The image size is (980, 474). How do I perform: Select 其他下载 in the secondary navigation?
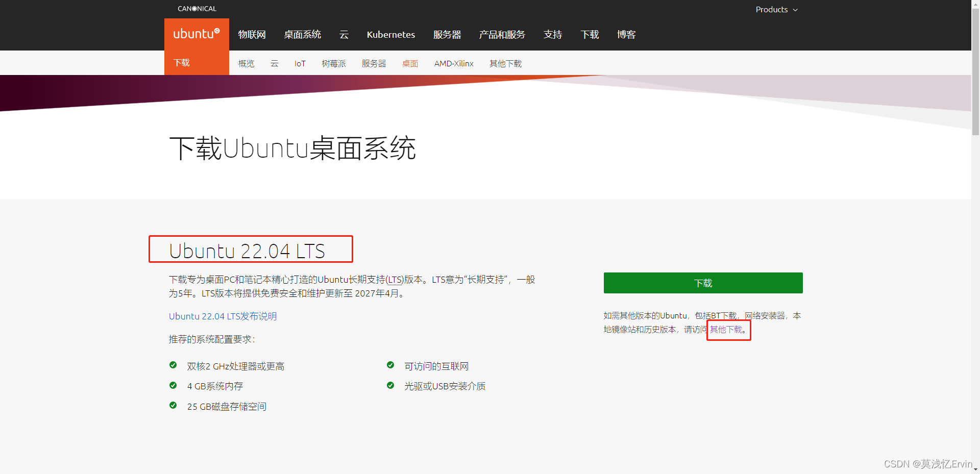505,63
